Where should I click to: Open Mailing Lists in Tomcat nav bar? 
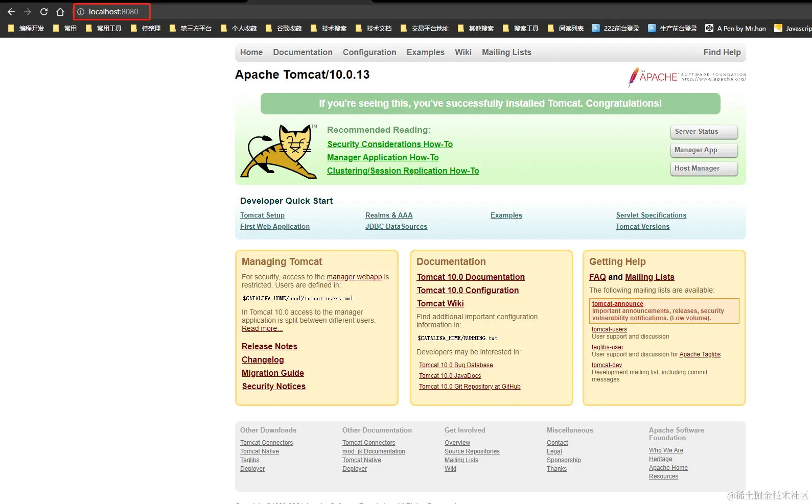point(506,52)
